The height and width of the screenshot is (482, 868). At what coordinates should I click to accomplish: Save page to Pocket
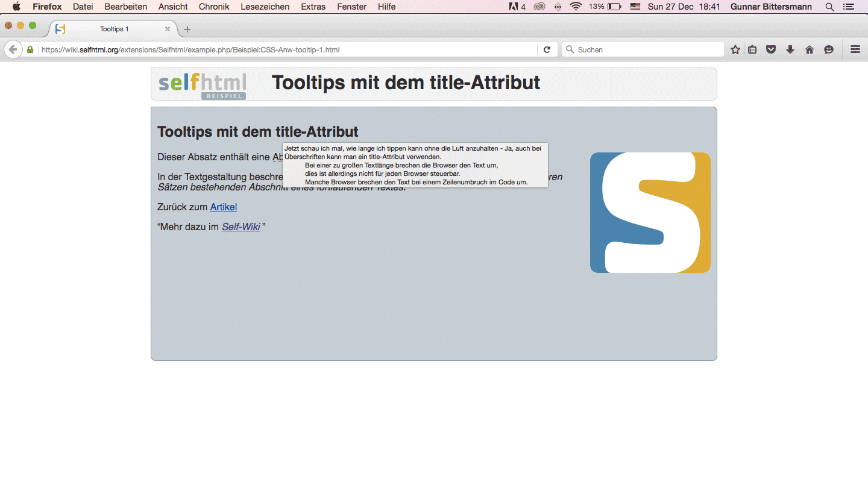pos(771,49)
